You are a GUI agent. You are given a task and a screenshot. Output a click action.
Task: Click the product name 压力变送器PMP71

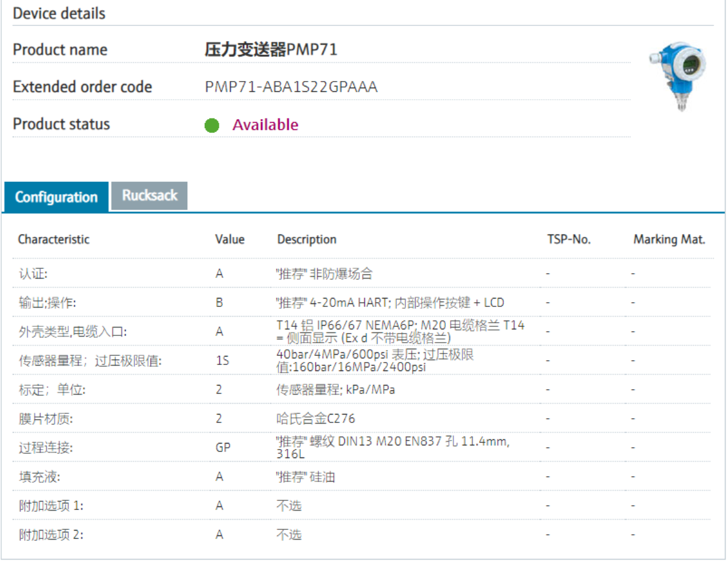click(x=271, y=50)
